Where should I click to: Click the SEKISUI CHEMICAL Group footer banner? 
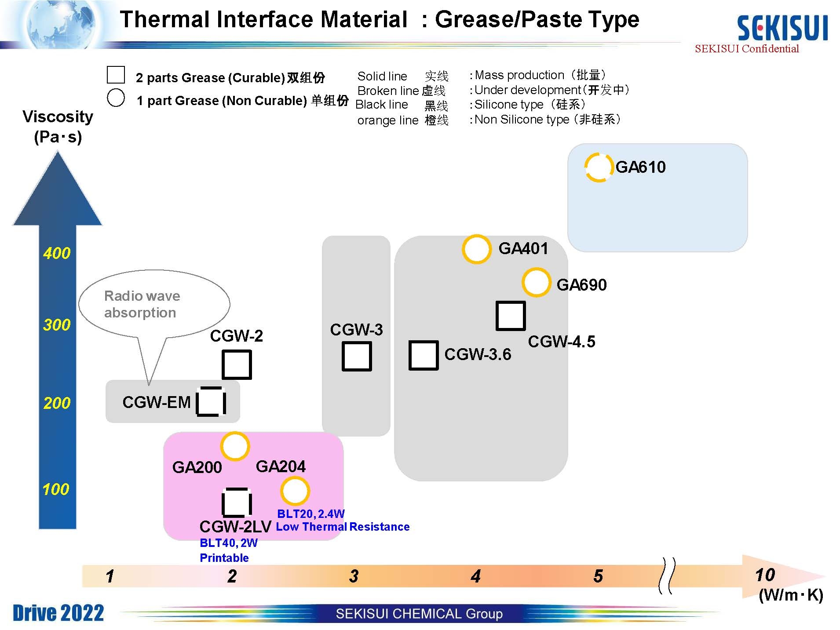(x=419, y=614)
